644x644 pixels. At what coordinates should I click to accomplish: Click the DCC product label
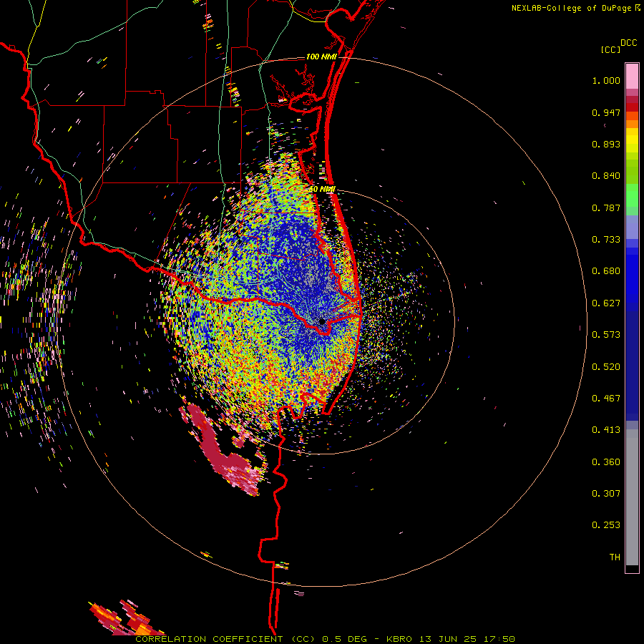(x=629, y=43)
